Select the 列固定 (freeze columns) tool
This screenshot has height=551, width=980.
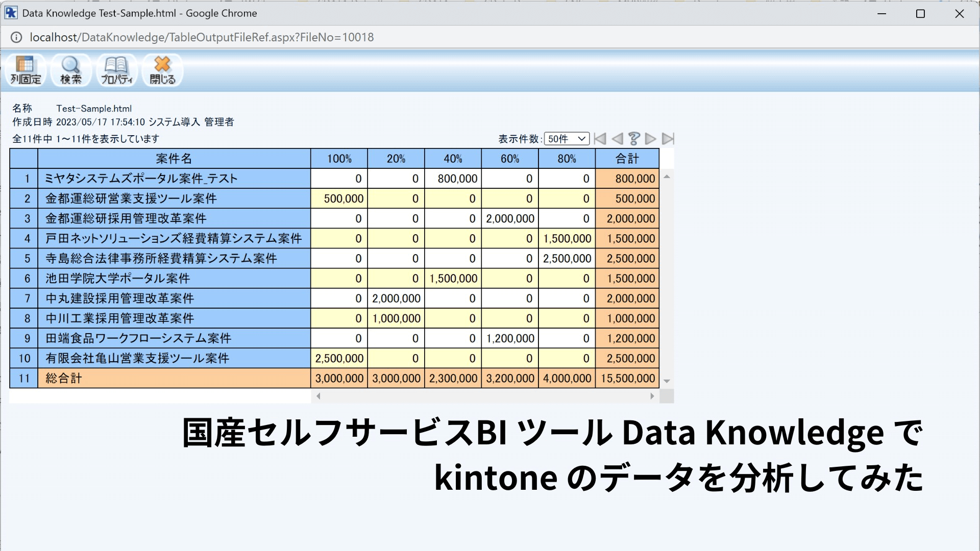click(25, 70)
